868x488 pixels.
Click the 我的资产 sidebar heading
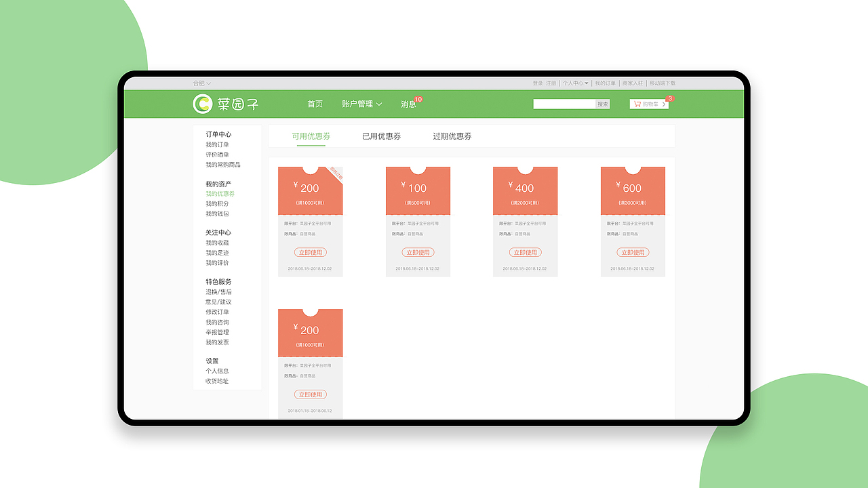pos(219,184)
